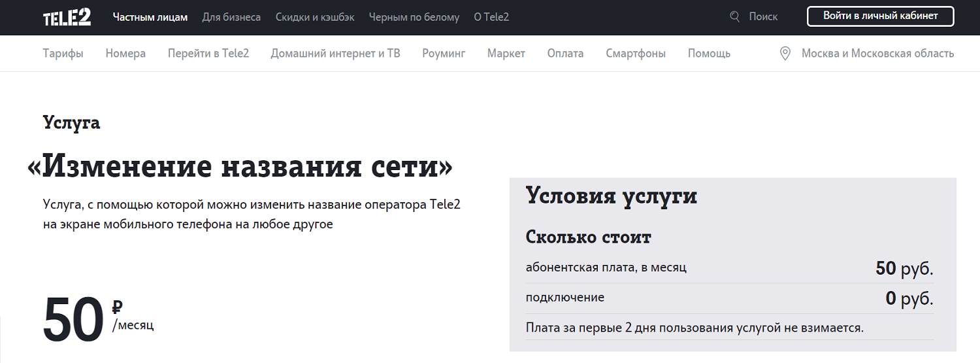Open the Для бизнеса section
This screenshot has height=363, width=980.
[231, 17]
